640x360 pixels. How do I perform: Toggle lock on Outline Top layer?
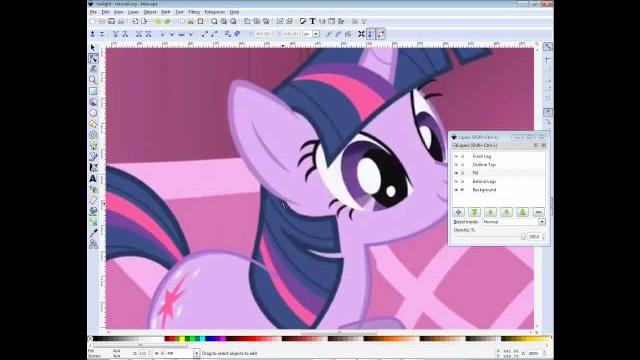coord(462,164)
